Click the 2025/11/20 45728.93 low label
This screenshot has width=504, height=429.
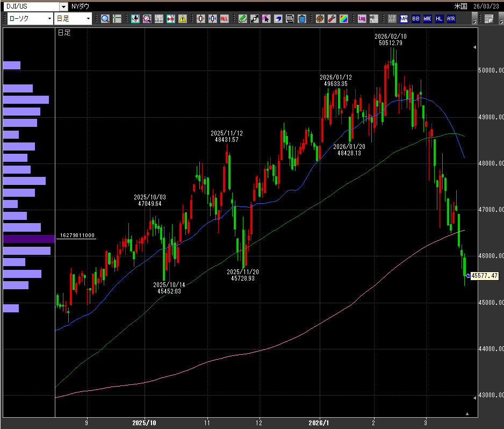pyautogui.click(x=243, y=275)
